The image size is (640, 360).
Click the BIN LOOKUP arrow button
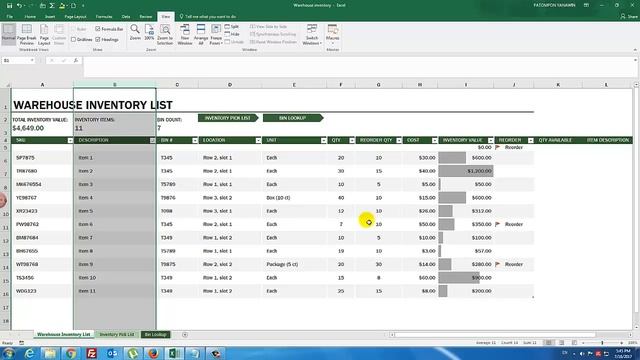point(293,118)
